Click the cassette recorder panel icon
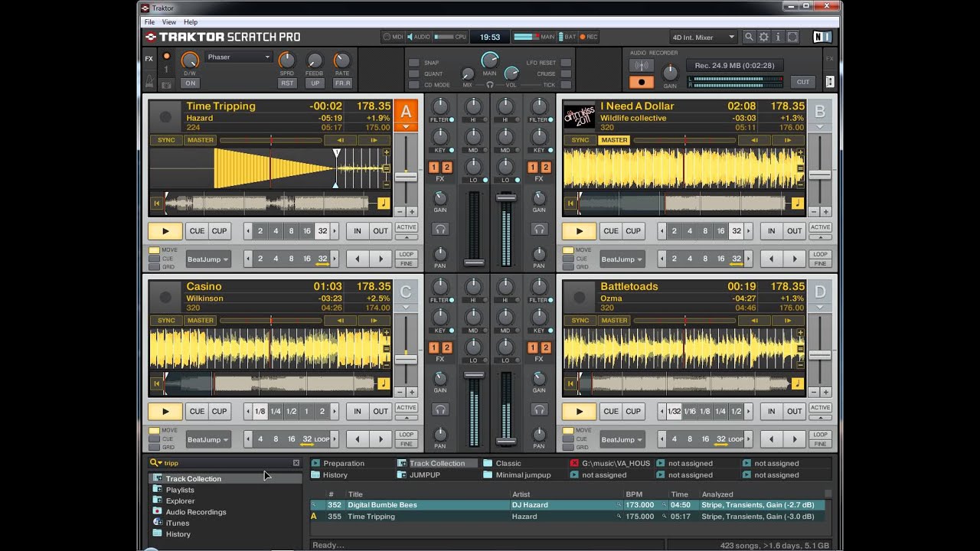This screenshot has height=551, width=980. pos(830,82)
